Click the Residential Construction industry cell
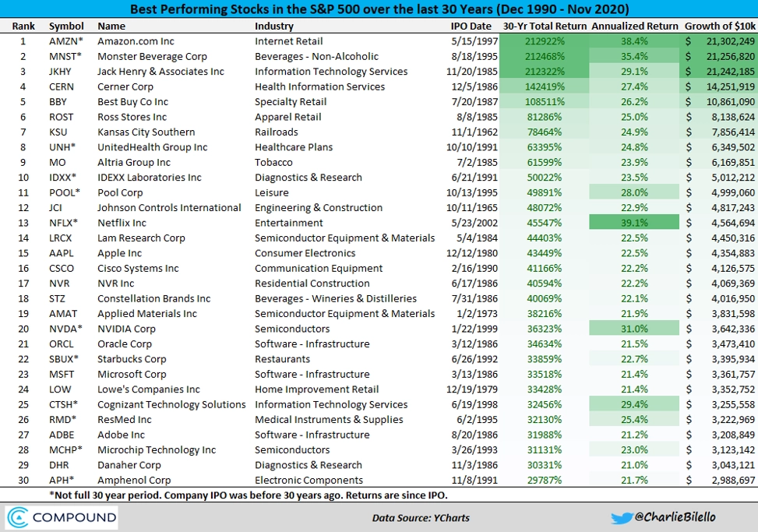This screenshot has width=758, height=532. coord(312,284)
